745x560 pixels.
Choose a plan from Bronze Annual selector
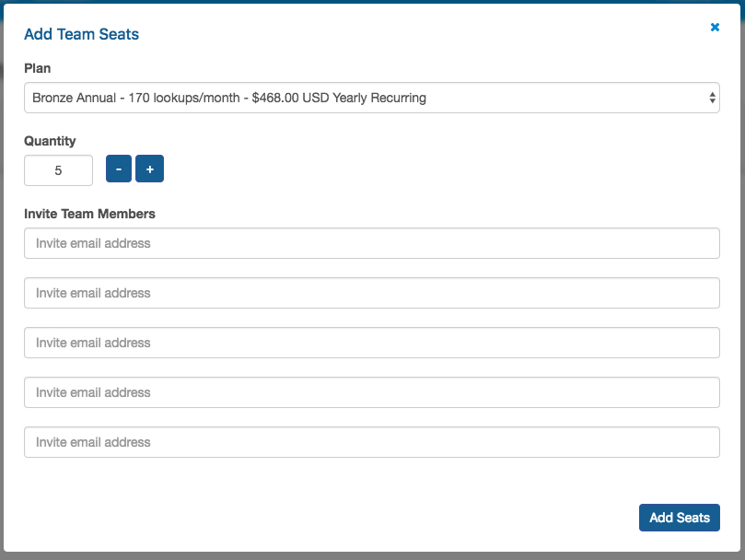pos(372,98)
